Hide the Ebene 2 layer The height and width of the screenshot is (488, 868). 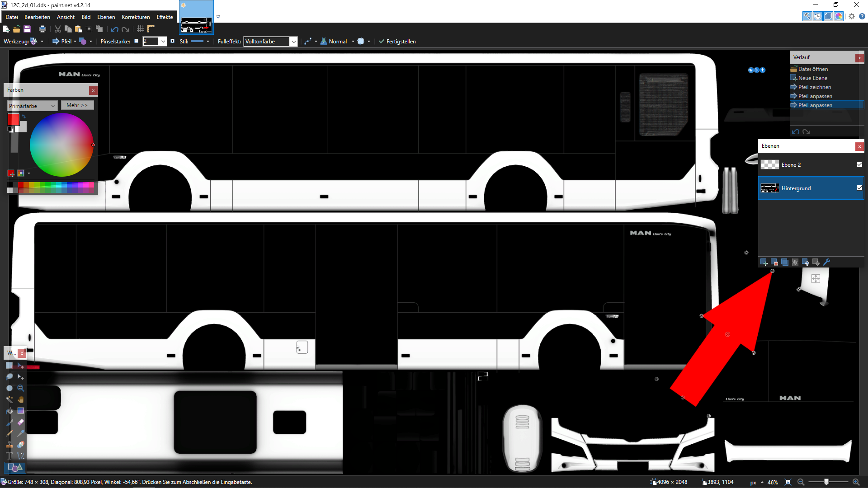click(x=859, y=164)
